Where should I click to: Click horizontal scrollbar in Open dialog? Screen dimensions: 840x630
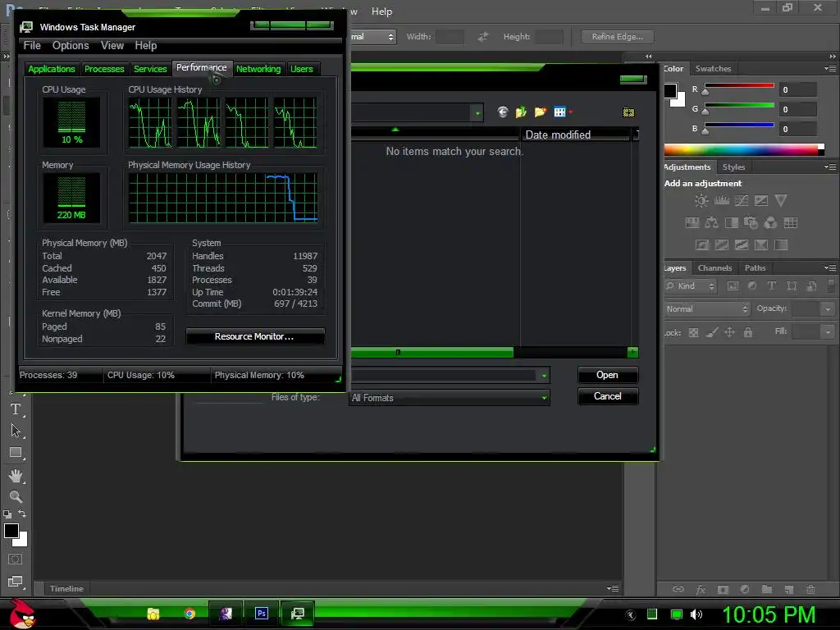point(431,352)
